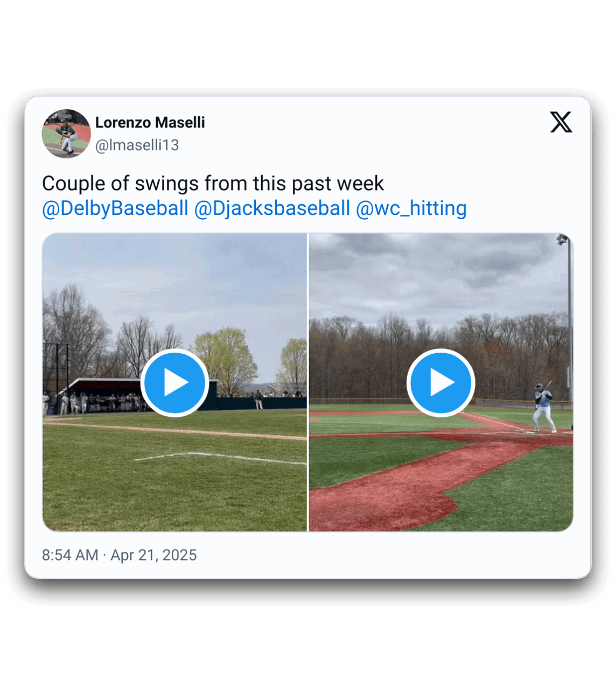
Task: Open the X logo link
Action: point(561,122)
